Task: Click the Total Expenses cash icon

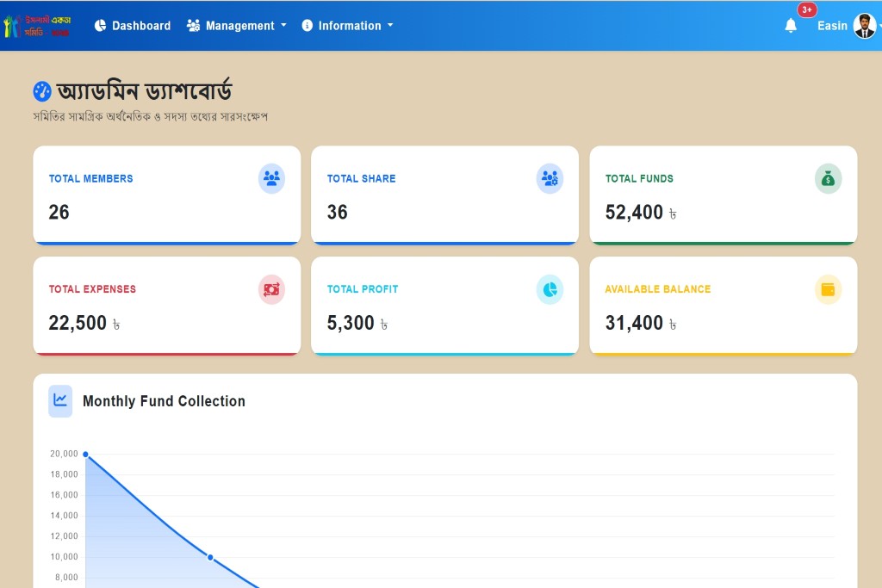Action: click(x=271, y=289)
